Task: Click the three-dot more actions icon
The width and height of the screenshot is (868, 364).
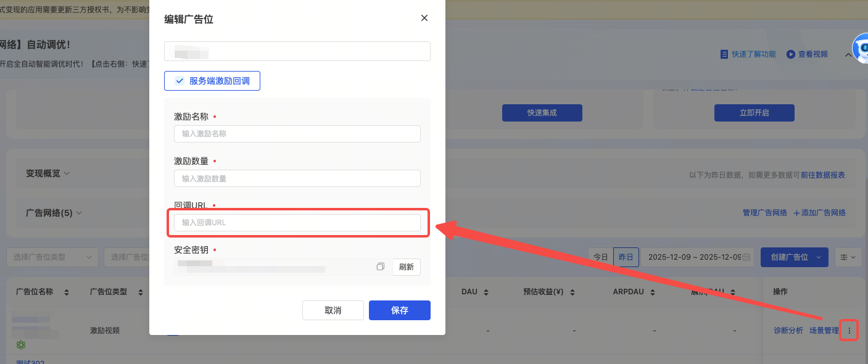Action: [x=849, y=331]
